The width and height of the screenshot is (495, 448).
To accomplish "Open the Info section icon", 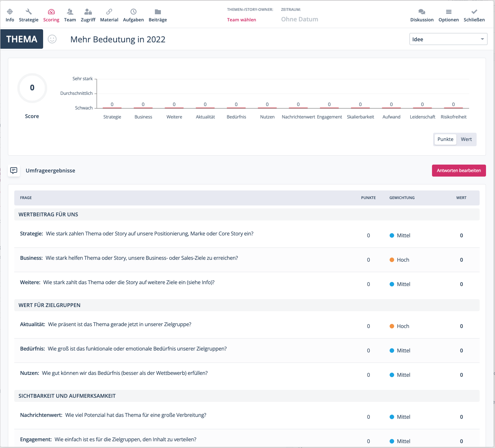I will click(10, 12).
